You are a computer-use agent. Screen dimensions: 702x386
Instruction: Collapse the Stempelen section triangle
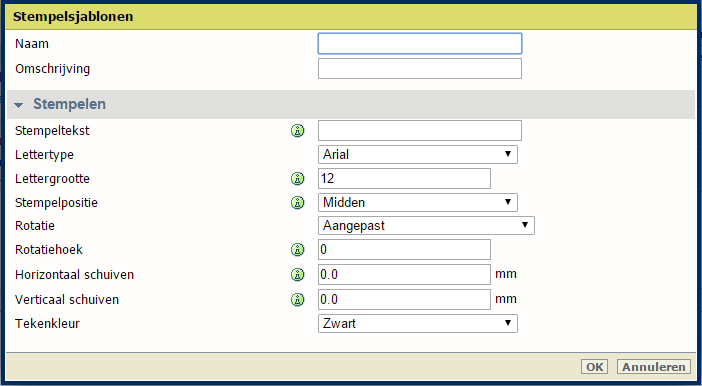[x=18, y=105]
